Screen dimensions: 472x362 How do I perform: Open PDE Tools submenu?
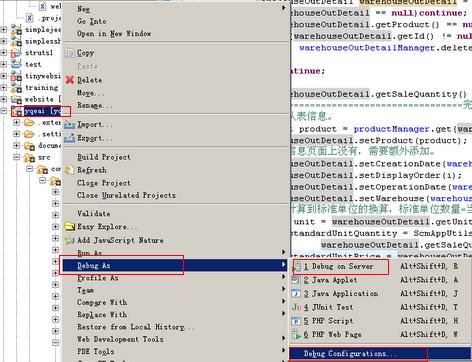tap(176, 351)
